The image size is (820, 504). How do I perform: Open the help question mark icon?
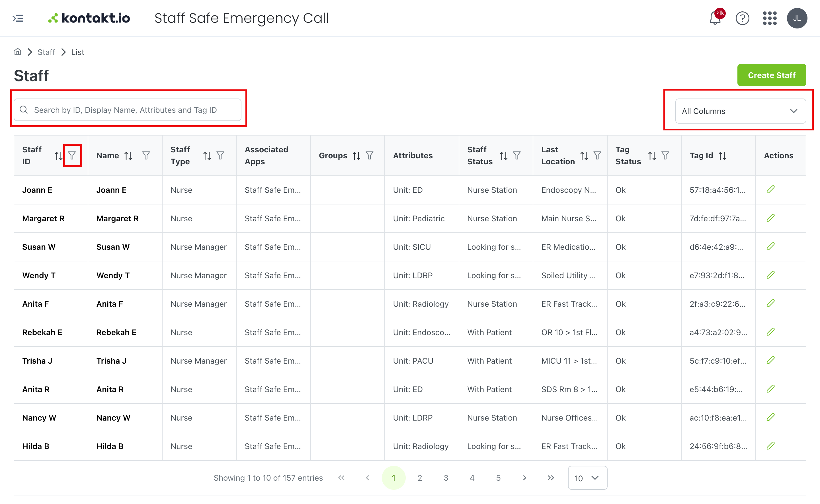pyautogui.click(x=742, y=18)
